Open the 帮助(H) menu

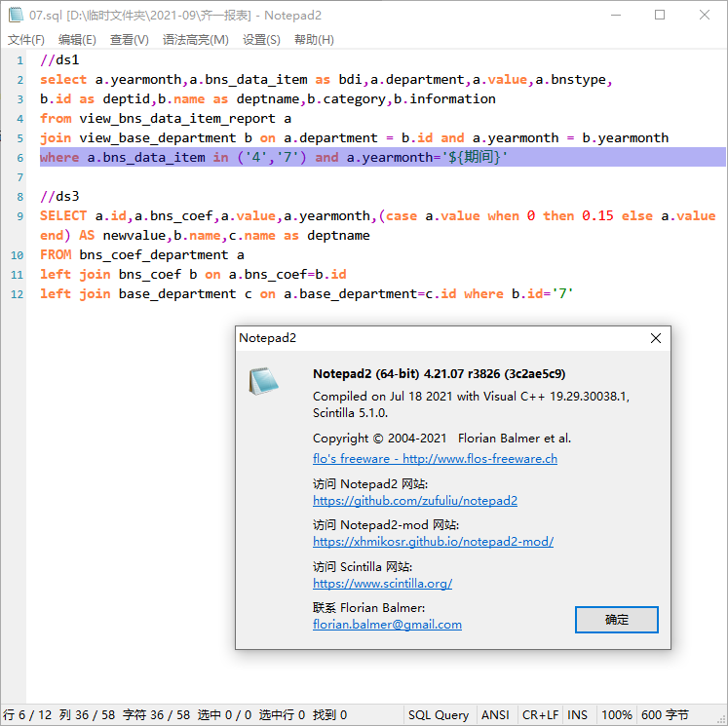[x=314, y=40]
